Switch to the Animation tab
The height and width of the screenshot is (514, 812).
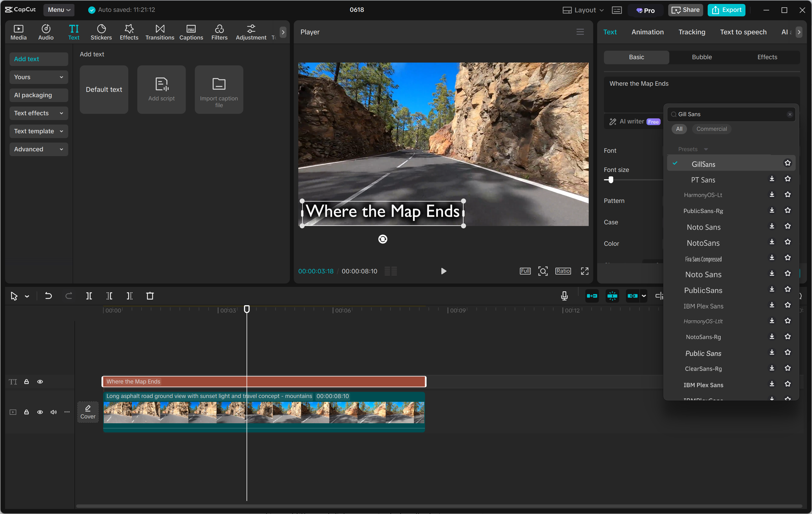647,32
